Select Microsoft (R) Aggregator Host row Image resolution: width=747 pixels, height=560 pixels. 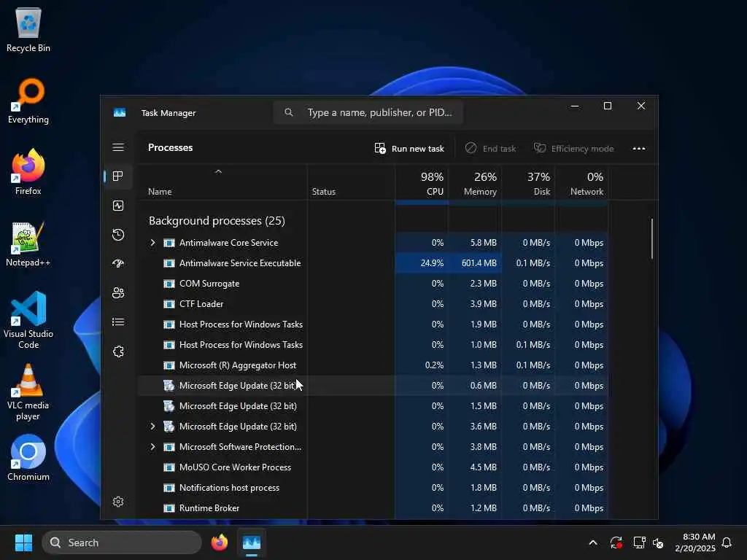coord(373,365)
